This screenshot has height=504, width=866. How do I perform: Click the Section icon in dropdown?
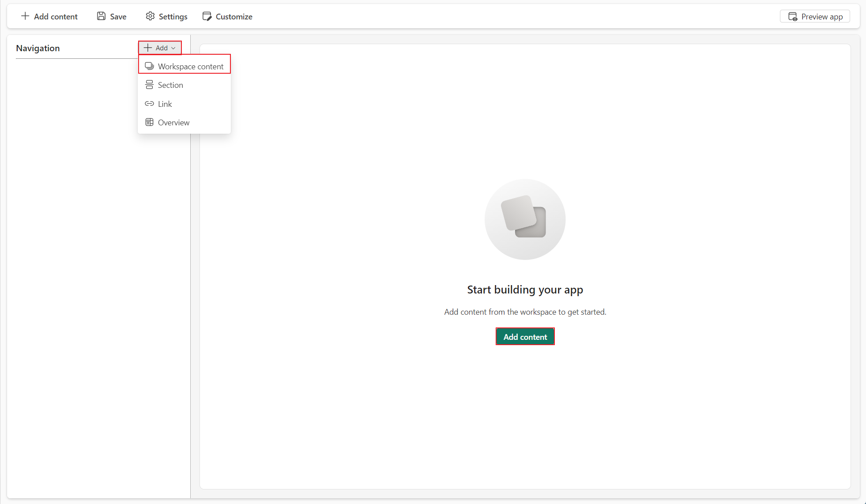[x=150, y=85]
